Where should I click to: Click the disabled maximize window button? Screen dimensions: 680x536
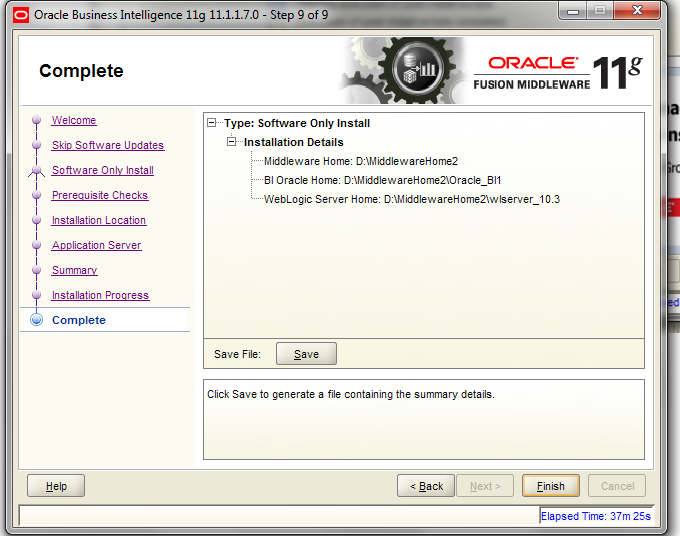(x=600, y=10)
